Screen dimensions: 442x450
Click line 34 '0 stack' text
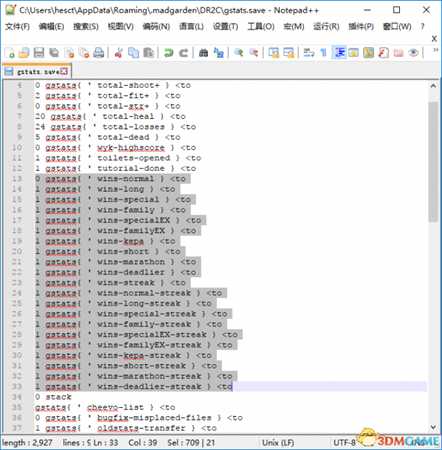point(53,397)
